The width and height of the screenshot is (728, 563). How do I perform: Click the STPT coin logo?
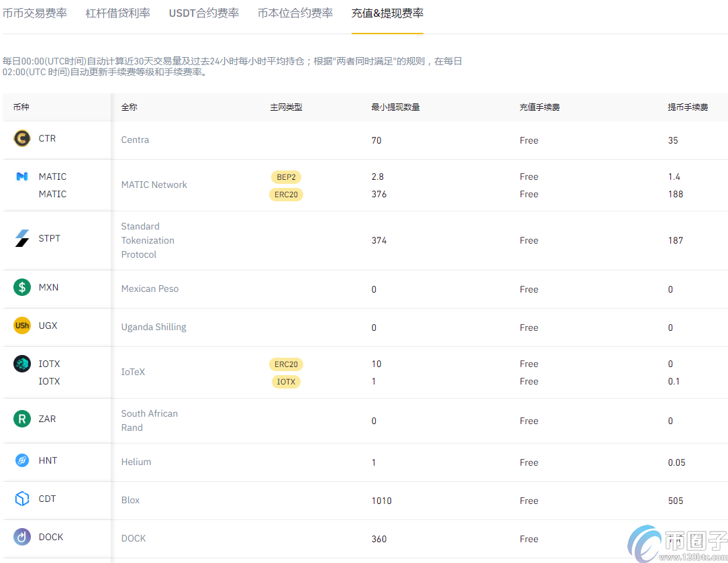pyautogui.click(x=22, y=238)
